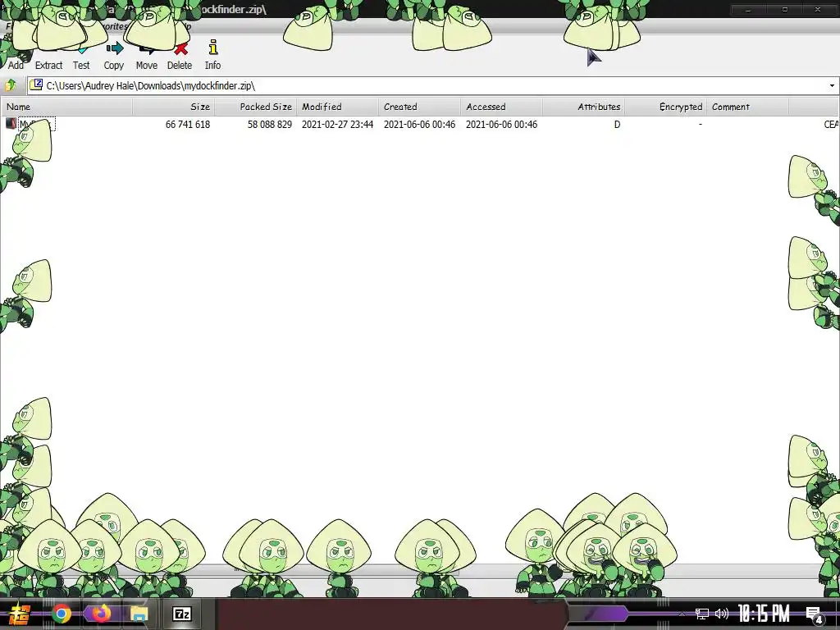840x630 pixels.
Task: Open File Explorer from the taskbar
Action: pyautogui.click(x=139, y=614)
